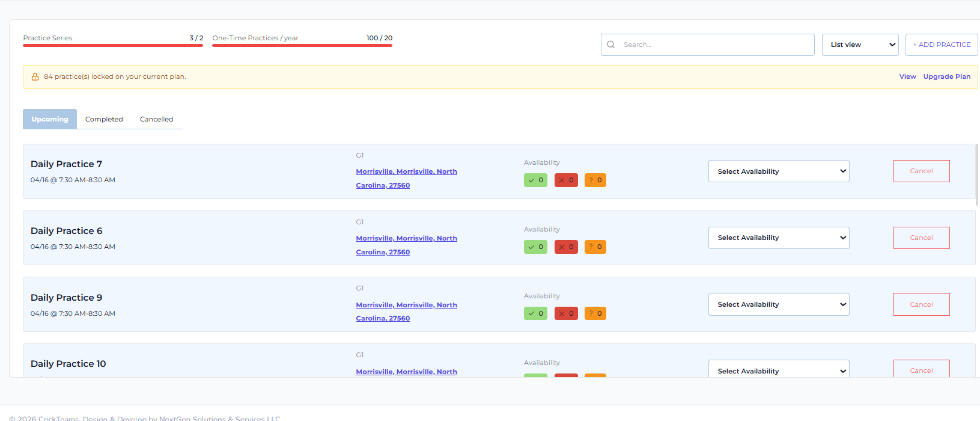Viewport: 980px width, 421px height.
Task: Open Select Availability for Daily Practice 10
Action: pyautogui.click(x=779, y=369)
